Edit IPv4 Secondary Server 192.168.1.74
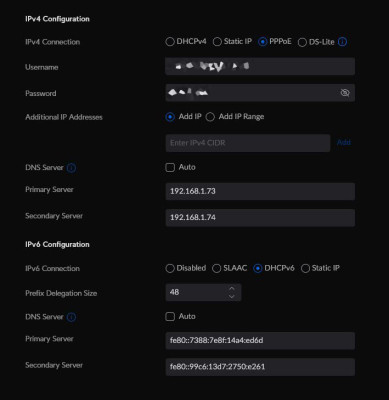The height and width of the screenshot is (400, 389). pyautogui.click(x=260, y=218)
